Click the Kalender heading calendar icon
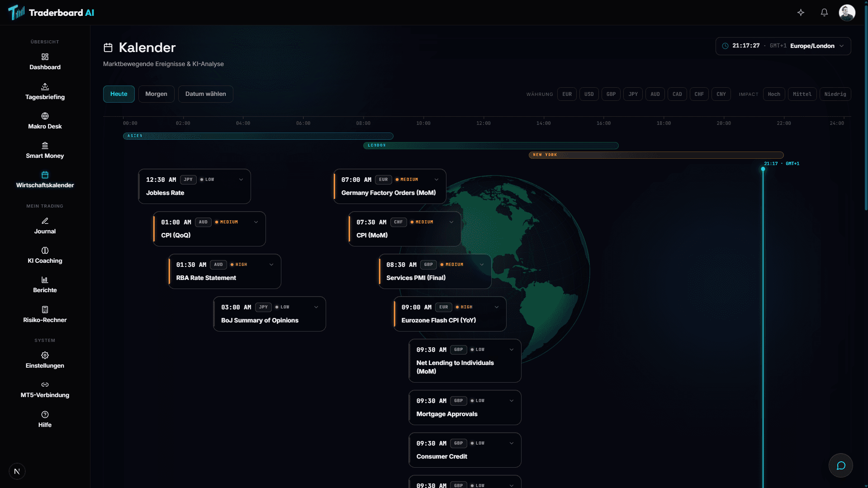 [108, 47]
